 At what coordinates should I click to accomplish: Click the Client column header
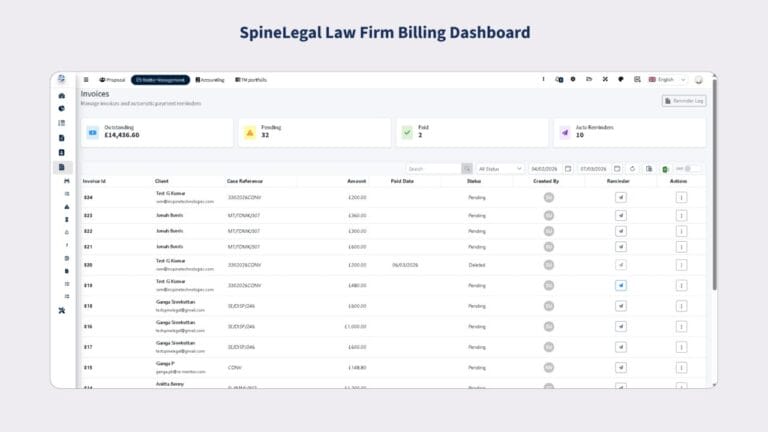click(162, 181)
